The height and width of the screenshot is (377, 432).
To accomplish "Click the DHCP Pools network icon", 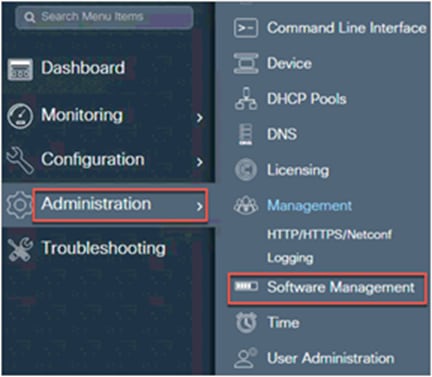I will click(246, 99).
